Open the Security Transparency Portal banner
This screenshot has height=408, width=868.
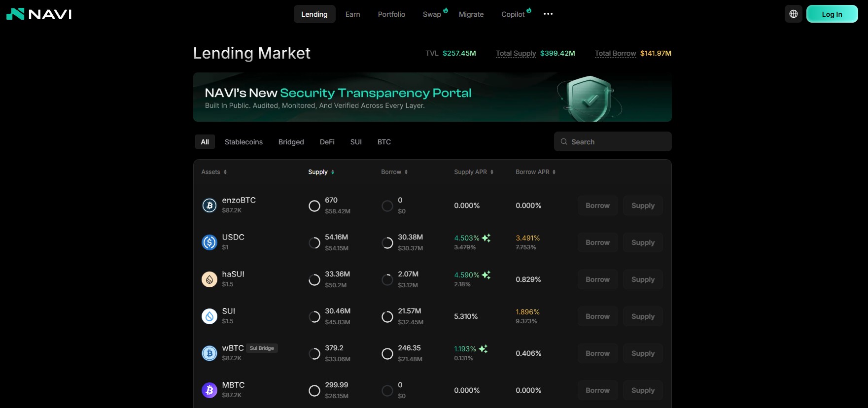[x=432, y=97]
